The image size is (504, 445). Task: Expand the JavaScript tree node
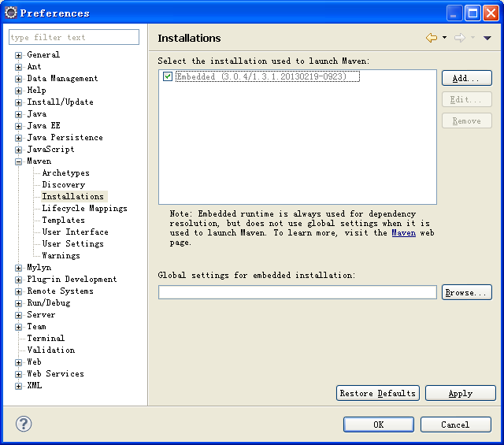pyautogui.click(x=18, y=150)
